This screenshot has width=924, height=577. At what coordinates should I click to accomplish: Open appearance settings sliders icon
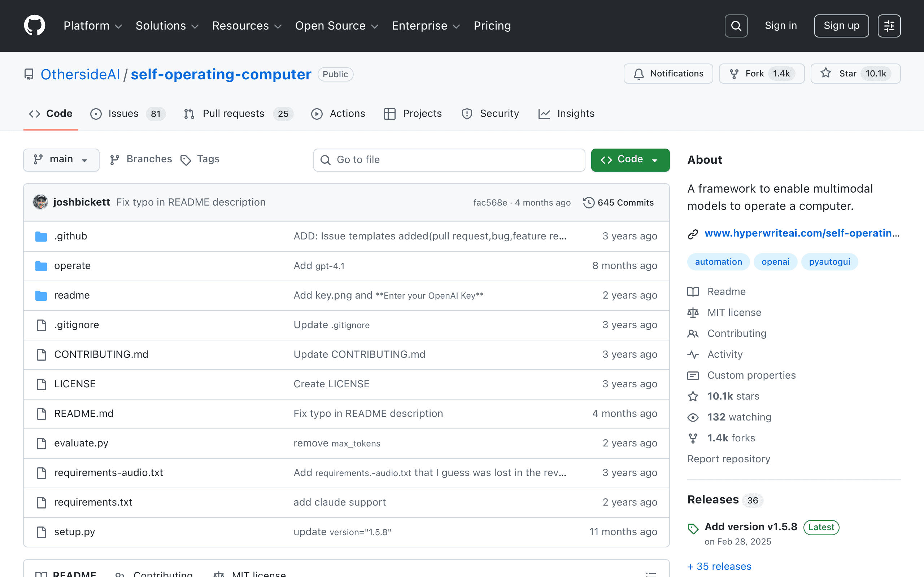tap(889, 26)
